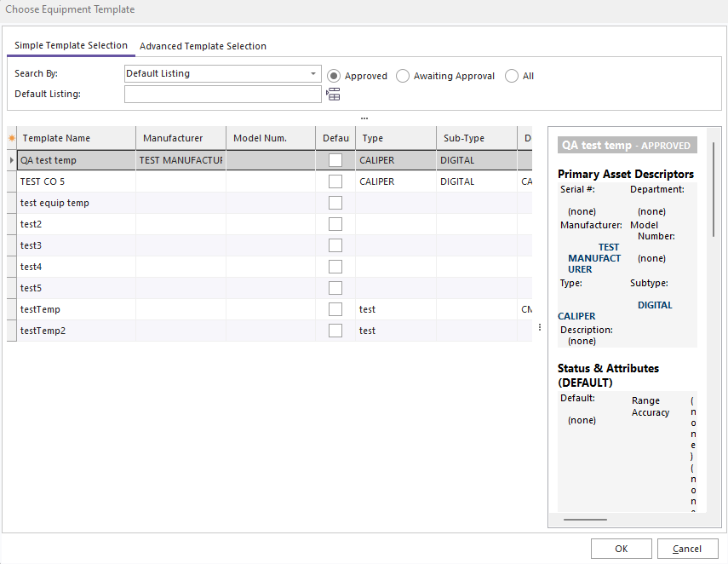
Task: Toggle the Default checkbox for testTemp row
Action: pyautogui.click(x=335, y=309)
